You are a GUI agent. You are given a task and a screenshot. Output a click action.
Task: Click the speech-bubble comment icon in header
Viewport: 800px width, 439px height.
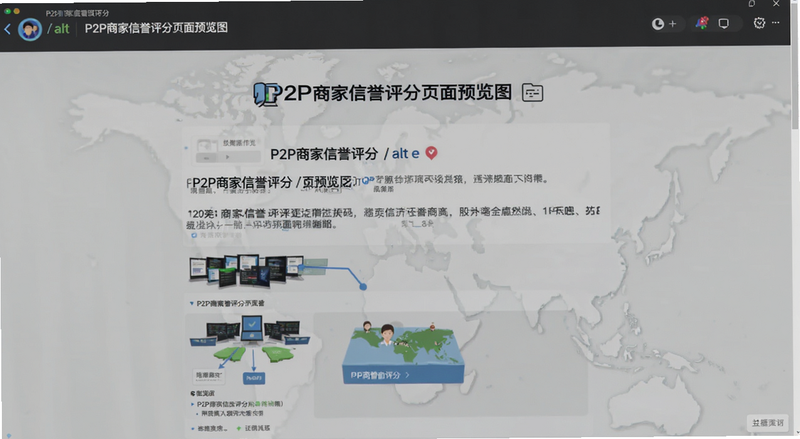tap(723, 23)
